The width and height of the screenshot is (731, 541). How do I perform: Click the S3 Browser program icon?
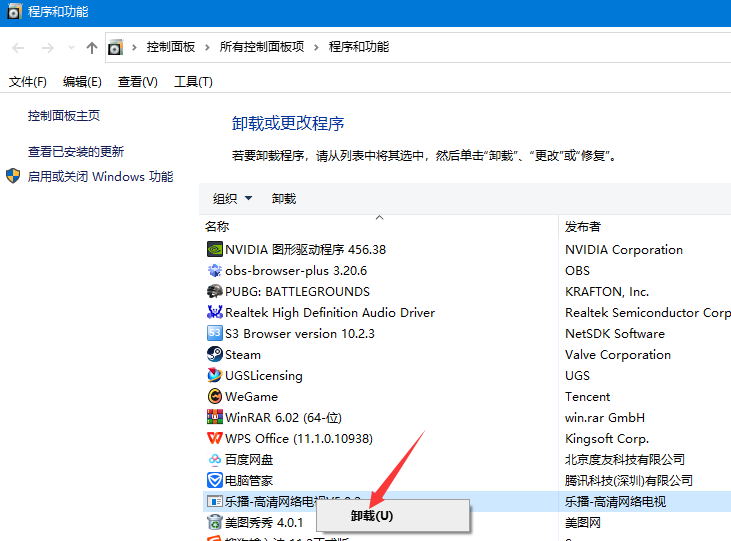214,333
